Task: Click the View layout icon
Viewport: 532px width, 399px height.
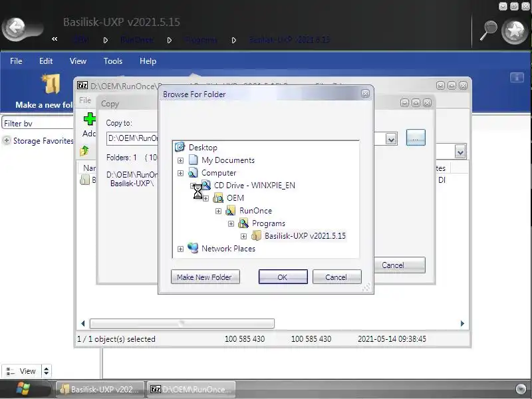Action: click(11, 371)
